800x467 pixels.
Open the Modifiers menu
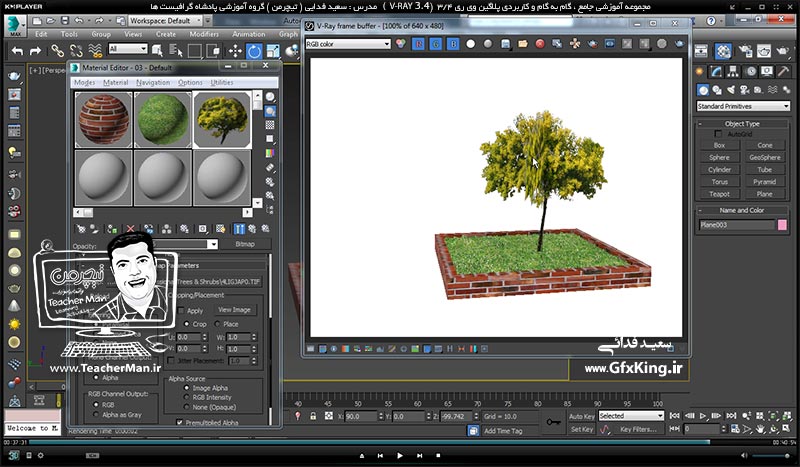(204, 34)
